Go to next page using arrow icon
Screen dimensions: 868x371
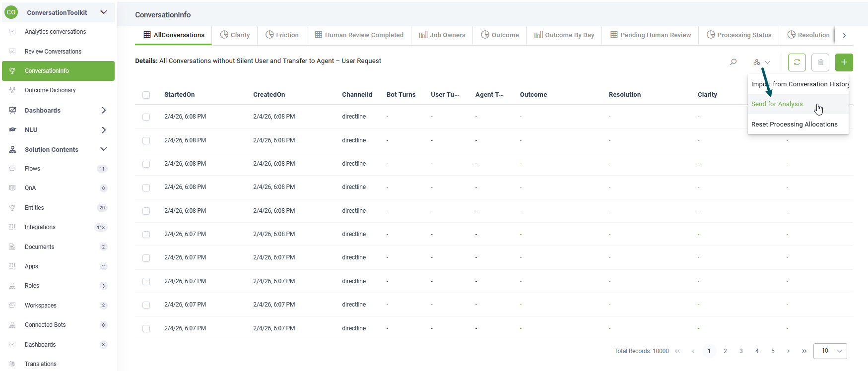point(788,351)
